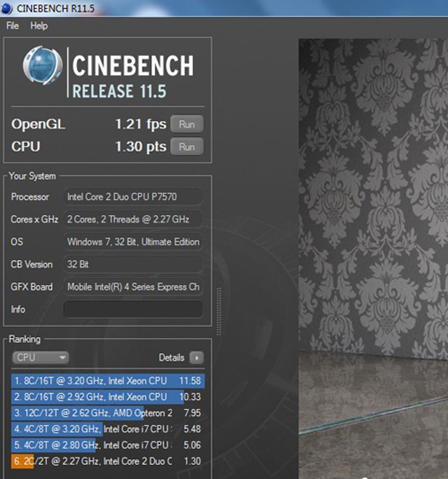Click the empty Info input field
Viewport: 448px width, 479px height.
133,309
